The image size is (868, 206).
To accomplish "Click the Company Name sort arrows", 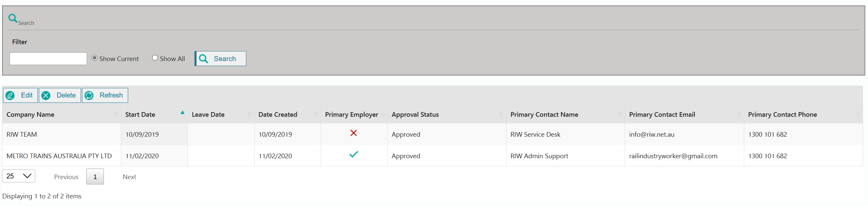I will click(x=116, y=115).
